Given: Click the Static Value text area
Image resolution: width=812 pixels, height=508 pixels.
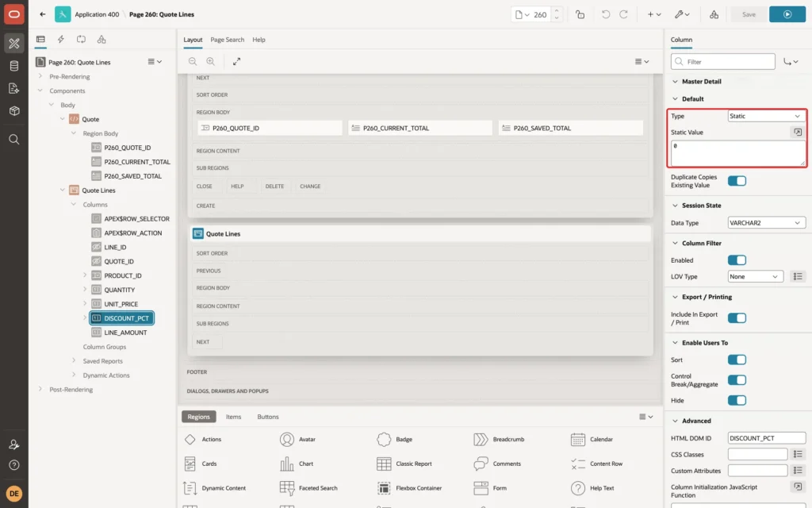Looking at the screenshot, I should 738,153.
